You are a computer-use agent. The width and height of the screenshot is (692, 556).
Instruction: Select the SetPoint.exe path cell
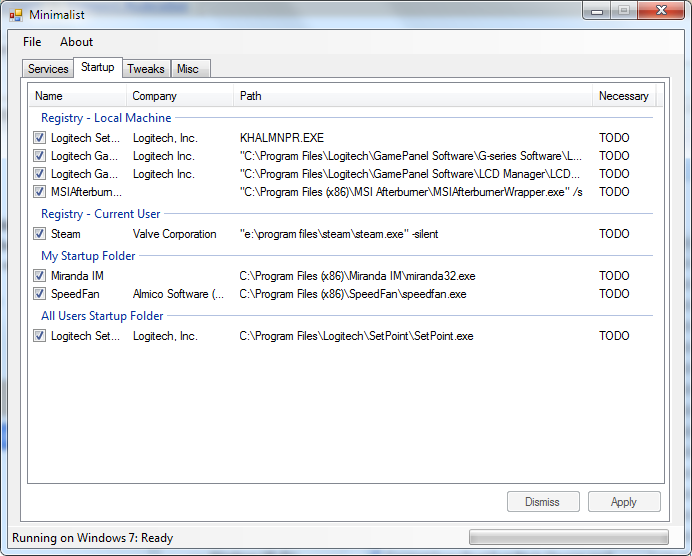pyautogui.click(x=357, y=336)
